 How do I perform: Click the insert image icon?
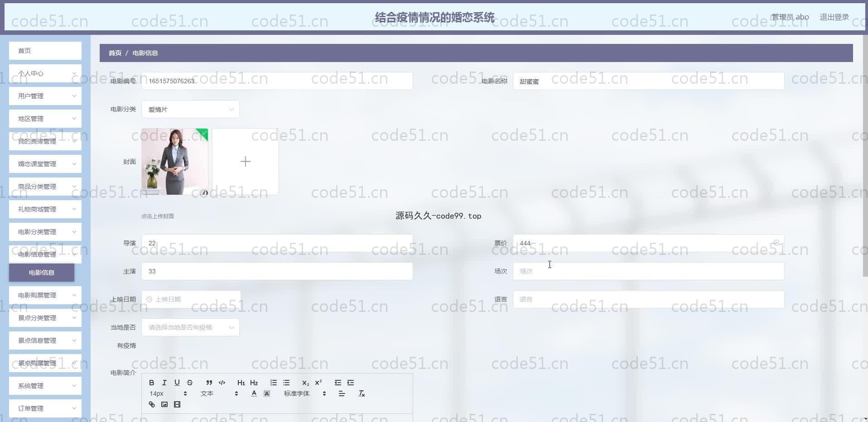pyautogui.click(x=164, y=404)
